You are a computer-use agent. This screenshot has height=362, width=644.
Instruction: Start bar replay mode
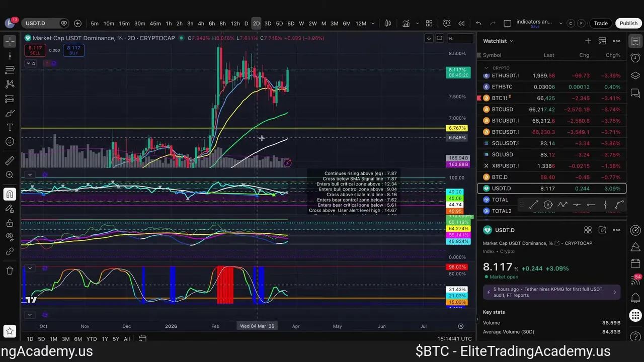461,23
